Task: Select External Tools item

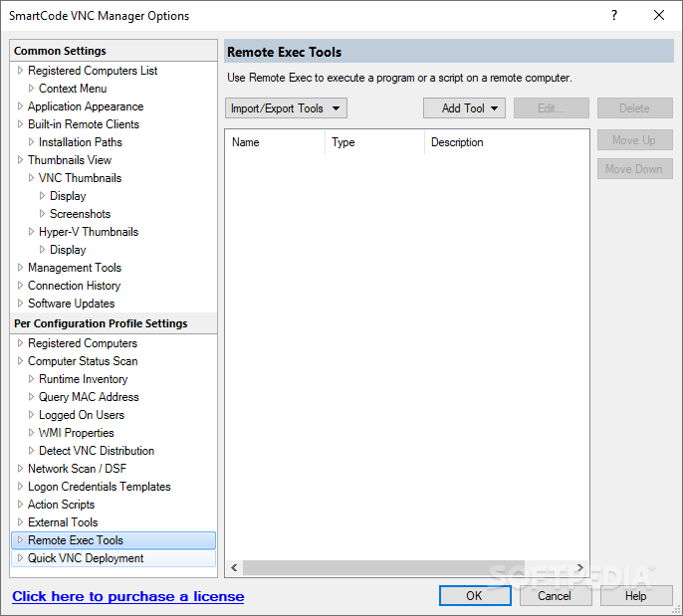Action: 63,522
